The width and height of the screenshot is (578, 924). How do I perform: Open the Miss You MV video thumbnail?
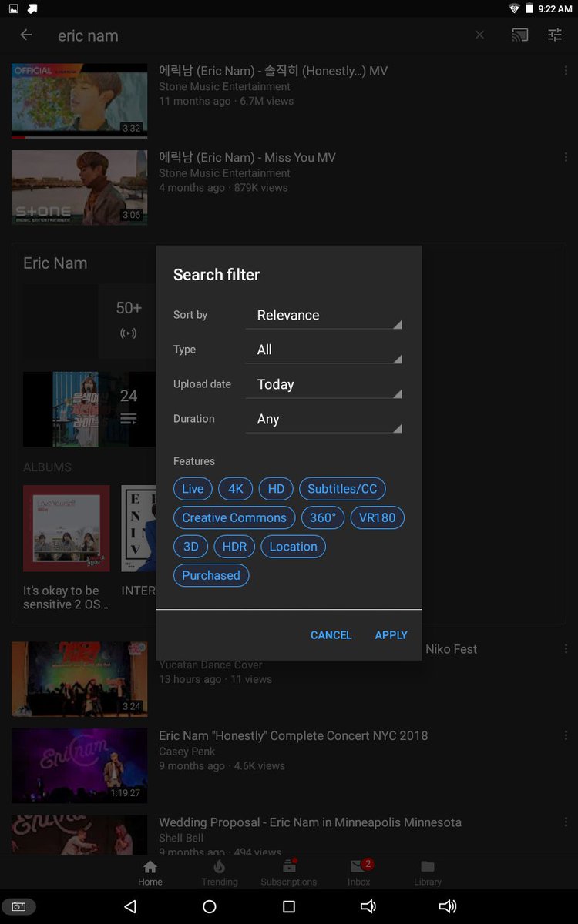click(x=79, y=187)
